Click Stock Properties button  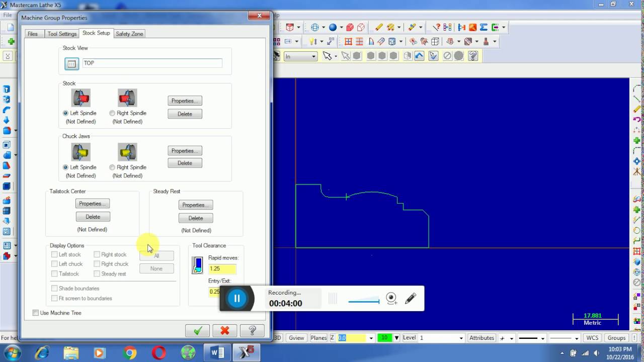coord(185,101)
